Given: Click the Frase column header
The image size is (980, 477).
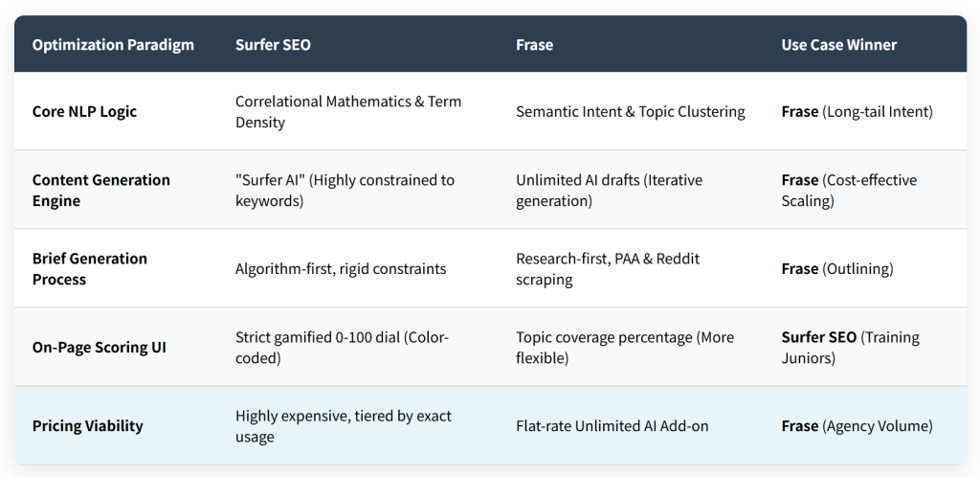Looking at the screenshot, I should coord(534,45).
